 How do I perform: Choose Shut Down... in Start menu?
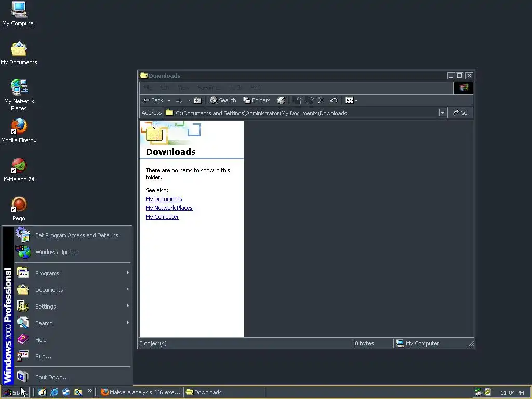(x=73, y=377)
